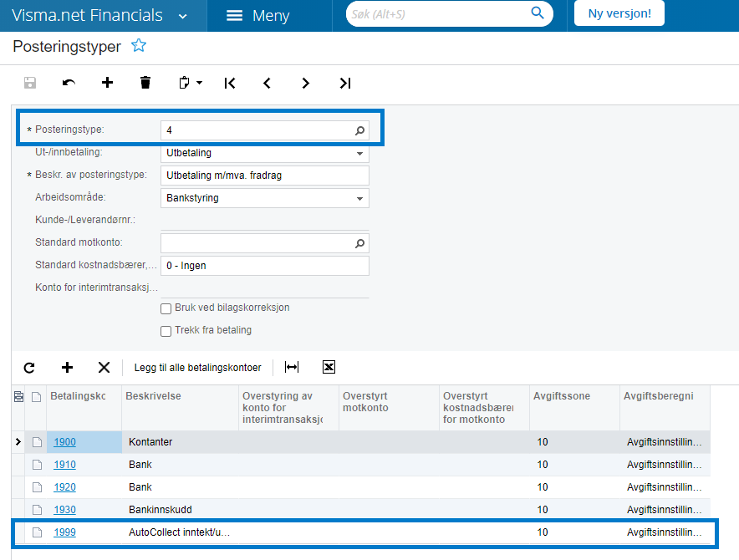Click Legg til alle betalingskontoer button
Screen dimensions: 739x560
point(197,368)
